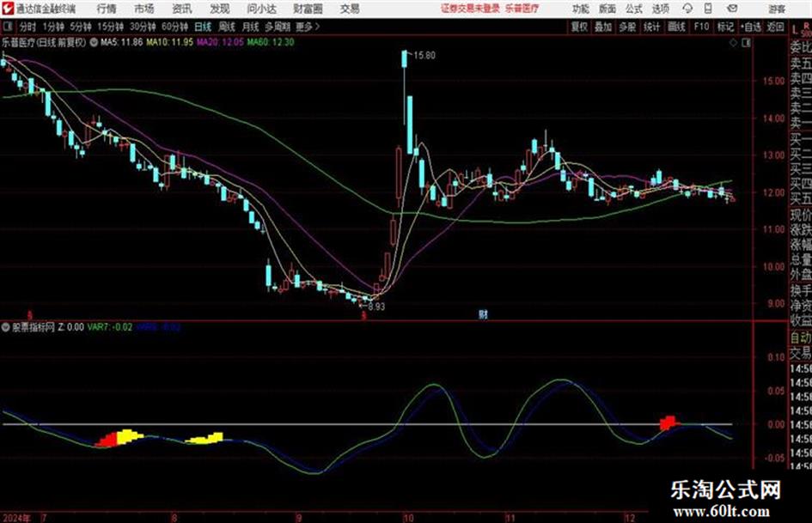Open the 选项 menu
Viewport: 812px width, 523px height.
click(661, 9)
